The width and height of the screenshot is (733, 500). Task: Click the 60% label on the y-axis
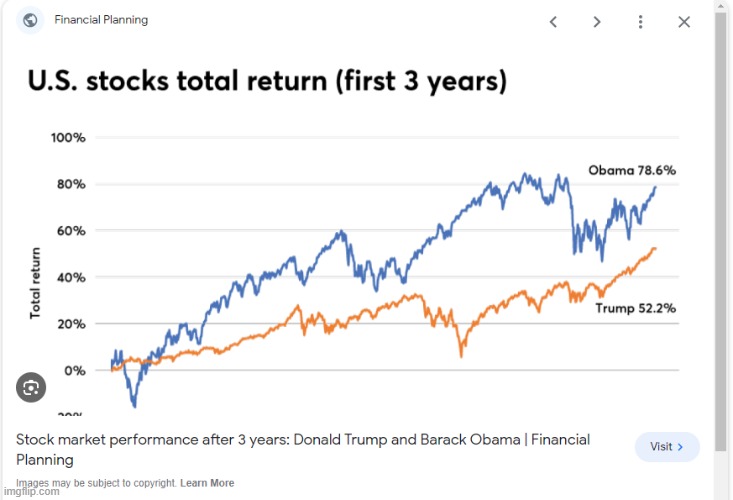click(72, 230)
